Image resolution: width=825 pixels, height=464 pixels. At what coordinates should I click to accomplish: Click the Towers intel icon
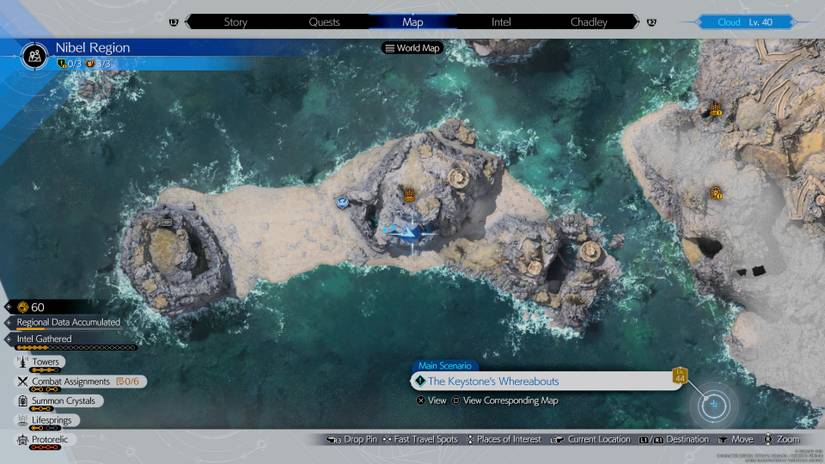23,362
